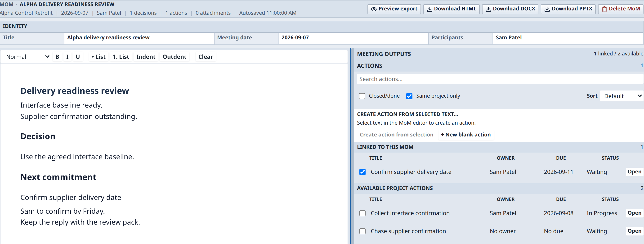
Task: Add a new blank action
Action: pyautogui.click(x=465, y=135)
